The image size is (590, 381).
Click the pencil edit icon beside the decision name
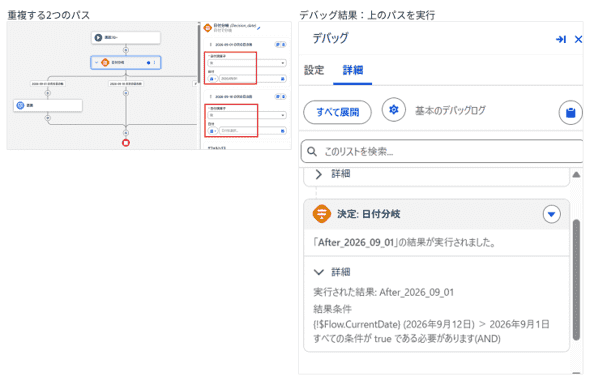259,27
